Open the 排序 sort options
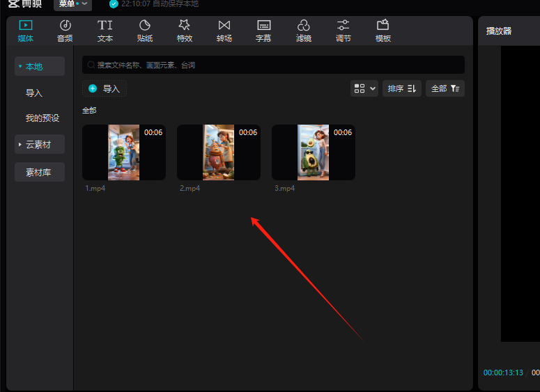 click(x=401, y=88)
